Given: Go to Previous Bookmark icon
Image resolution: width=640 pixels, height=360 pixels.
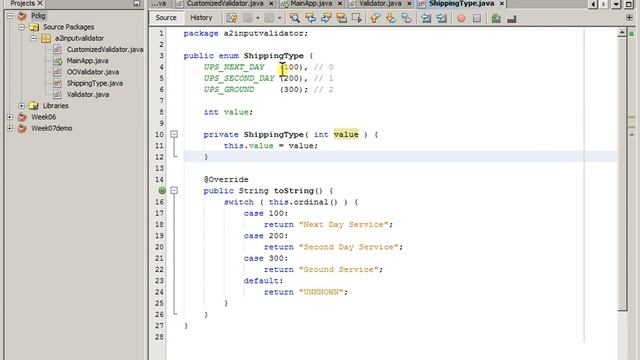Looking at the screenshot, I should click(x=375, y=18).
